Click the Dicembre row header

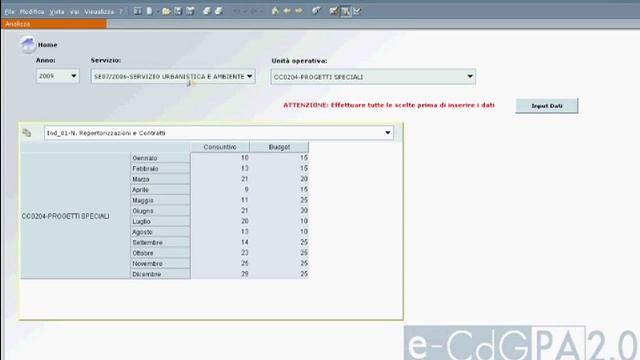click(x=160, y=274)
